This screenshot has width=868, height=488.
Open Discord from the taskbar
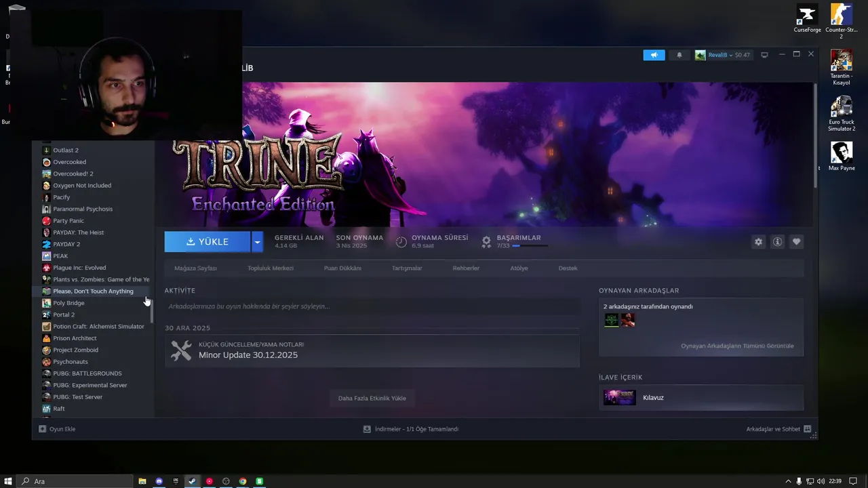click(x=159, y=481)
